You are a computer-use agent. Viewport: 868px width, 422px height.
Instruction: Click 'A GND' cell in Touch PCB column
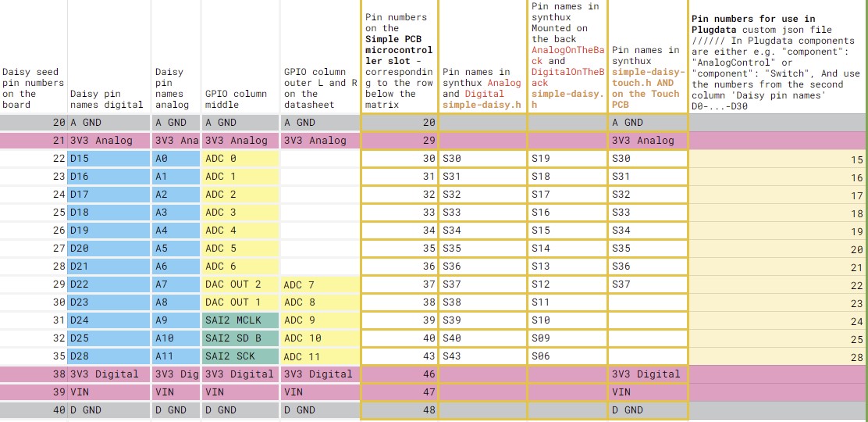648,123
